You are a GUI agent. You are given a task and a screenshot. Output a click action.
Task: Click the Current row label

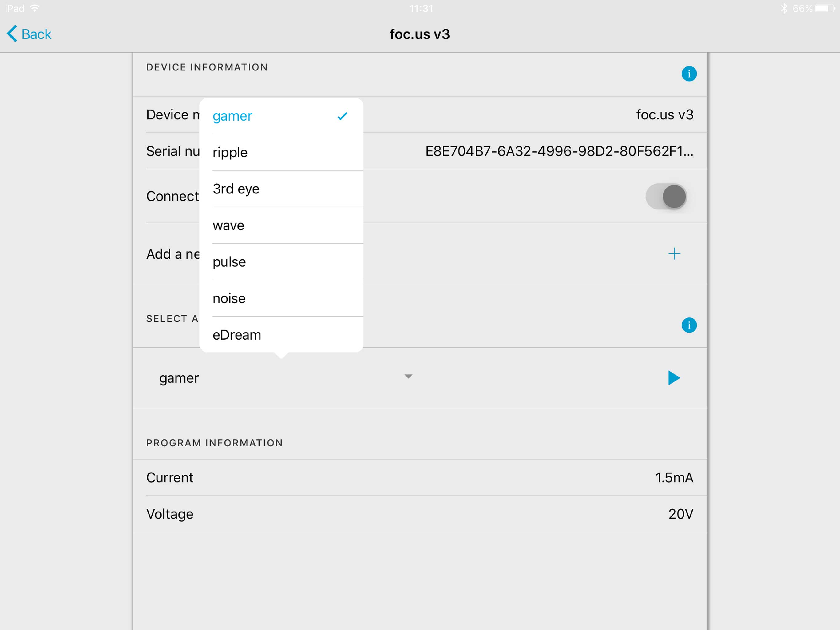tap(170, 478)
